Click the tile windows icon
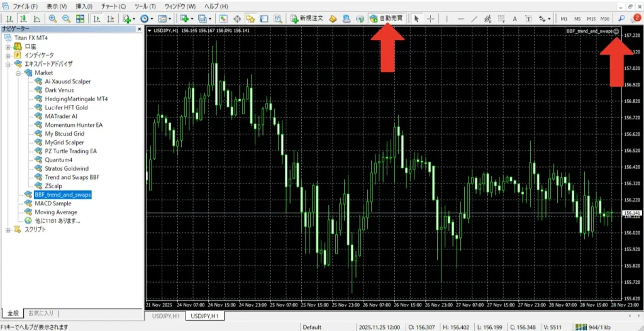 80,19
